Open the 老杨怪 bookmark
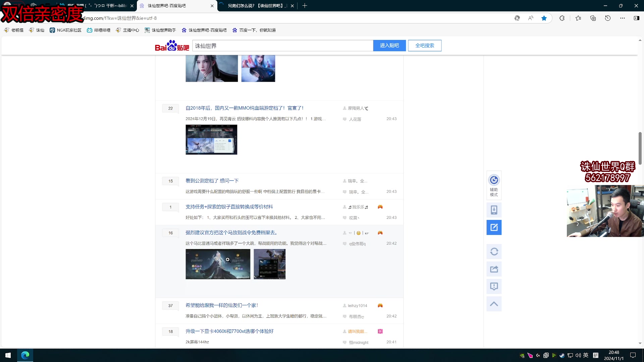Image resolution: width=644 pixels, height=362 pixels. (14, 30)
